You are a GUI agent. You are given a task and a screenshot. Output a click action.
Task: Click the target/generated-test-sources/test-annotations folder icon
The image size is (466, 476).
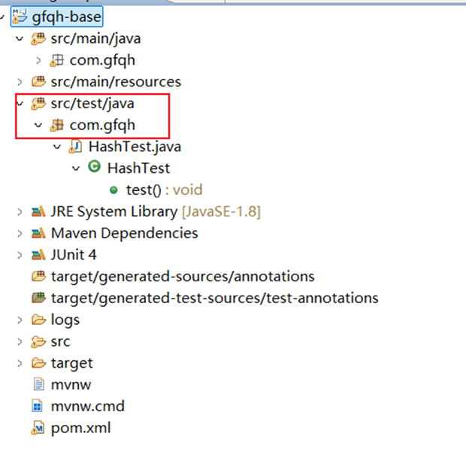[38, 298]
